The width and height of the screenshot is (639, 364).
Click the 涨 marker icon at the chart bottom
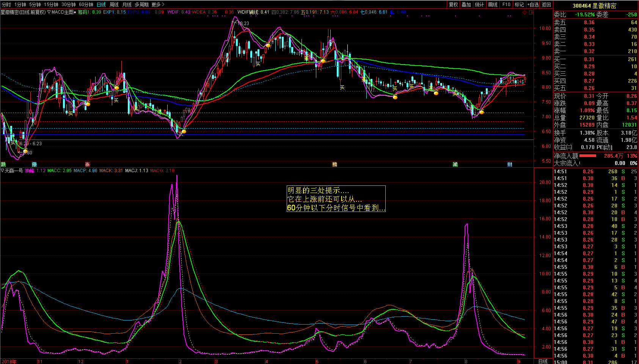click(x=88, y=165)
